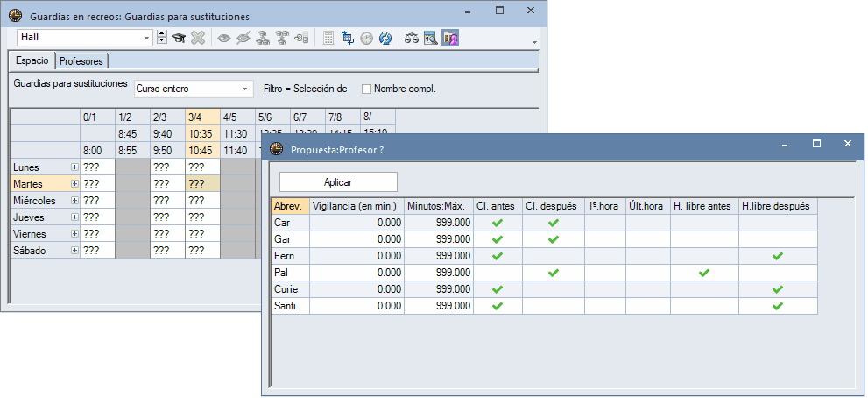The width and height of the screenshot is (868, 398).
Task: Click the Sábado 3/4 ??? cell
Action: [x=202, y=250]
